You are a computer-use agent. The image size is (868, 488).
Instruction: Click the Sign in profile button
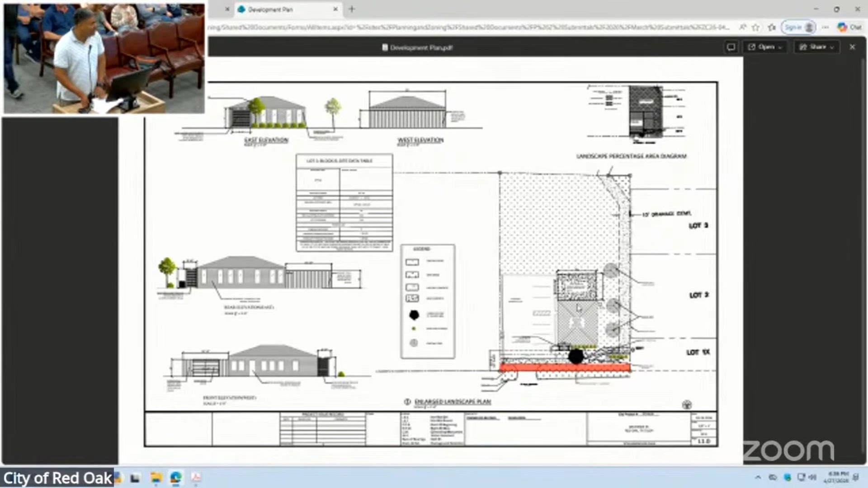point(799,27)
